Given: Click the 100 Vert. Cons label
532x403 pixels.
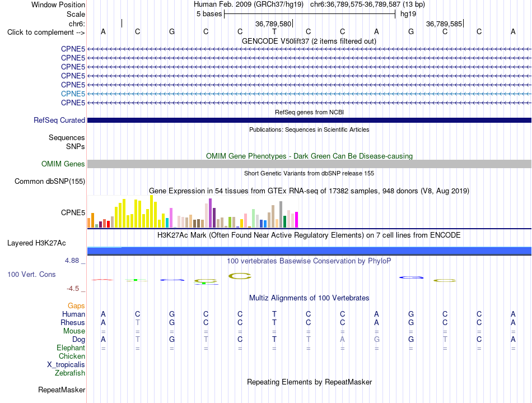Looking at the screenshot, I should click(x=31, y=274).
